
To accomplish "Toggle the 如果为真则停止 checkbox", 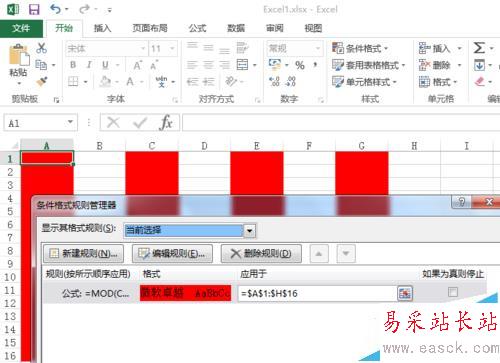I will [453, 292].
